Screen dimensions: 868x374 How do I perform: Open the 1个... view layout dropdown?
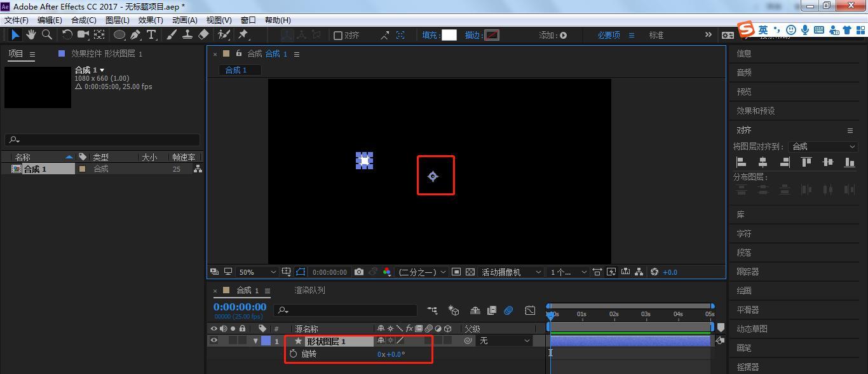click(x=569, y=272)
